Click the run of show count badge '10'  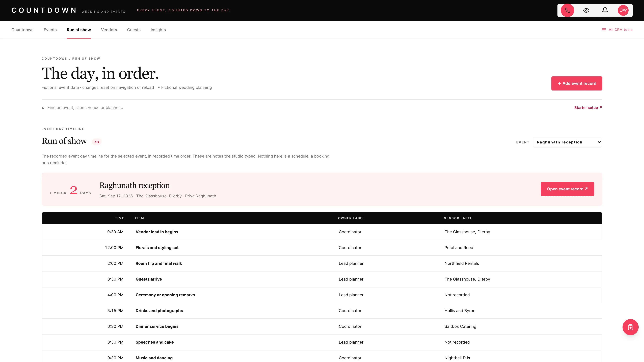point(97,142)
